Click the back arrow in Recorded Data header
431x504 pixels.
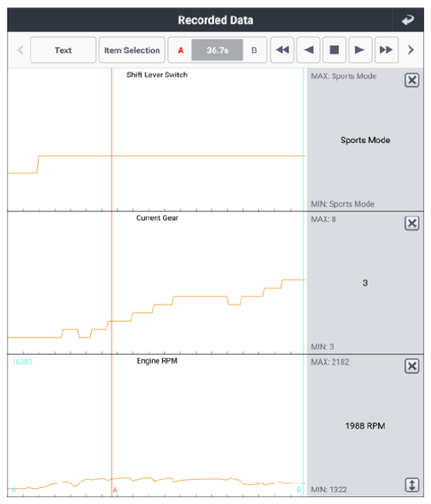point(408,20)
